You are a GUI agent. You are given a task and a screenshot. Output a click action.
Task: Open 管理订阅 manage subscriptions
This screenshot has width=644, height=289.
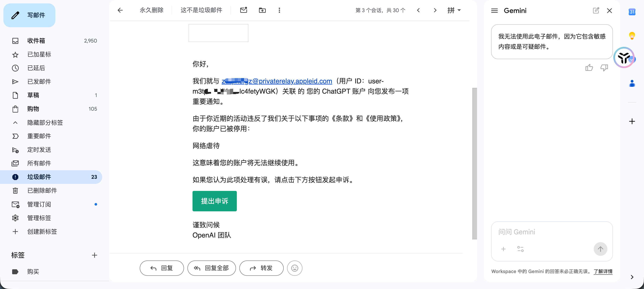pos(51,204)
